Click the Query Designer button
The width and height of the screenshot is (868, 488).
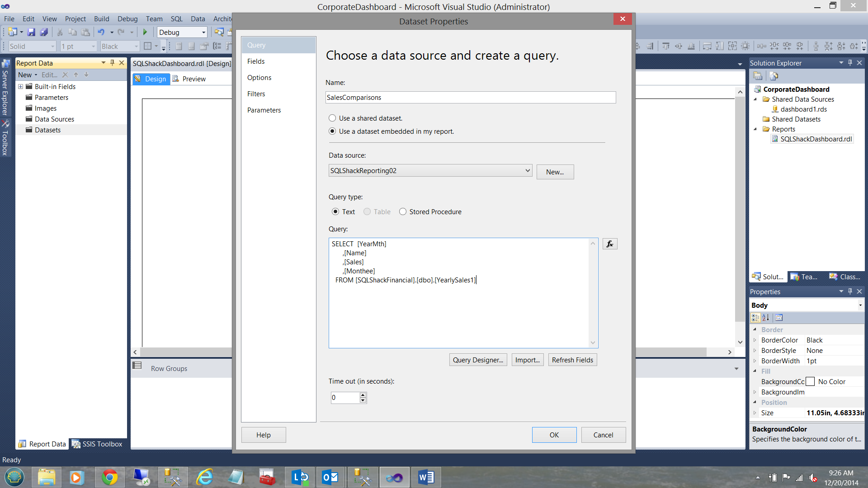point(478,360)
